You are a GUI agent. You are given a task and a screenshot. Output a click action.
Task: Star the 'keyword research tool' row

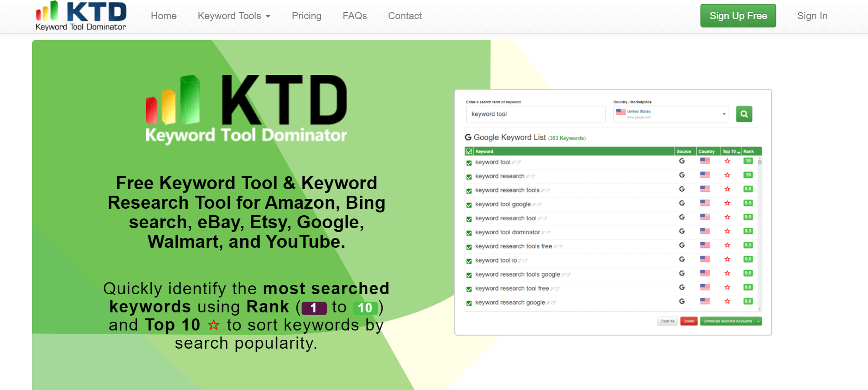click(x=727, y=217)
